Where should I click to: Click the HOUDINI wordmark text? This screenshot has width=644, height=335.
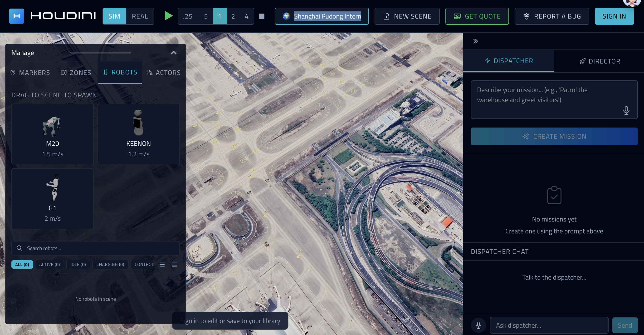(x=63, y=16)
